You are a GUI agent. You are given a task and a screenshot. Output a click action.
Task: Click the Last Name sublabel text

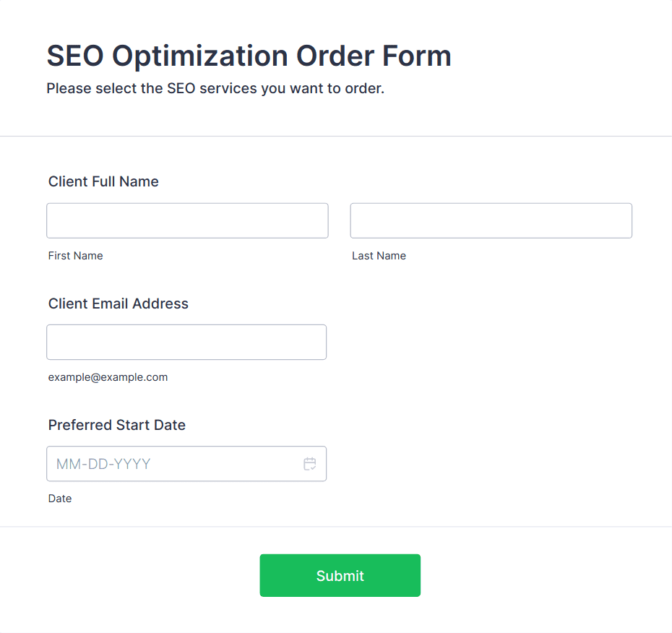[379, 256]
